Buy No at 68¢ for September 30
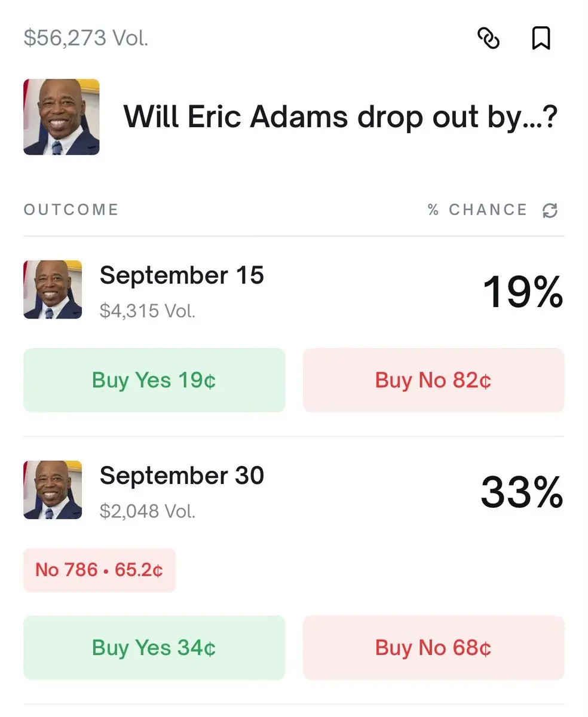 [434, 648]
